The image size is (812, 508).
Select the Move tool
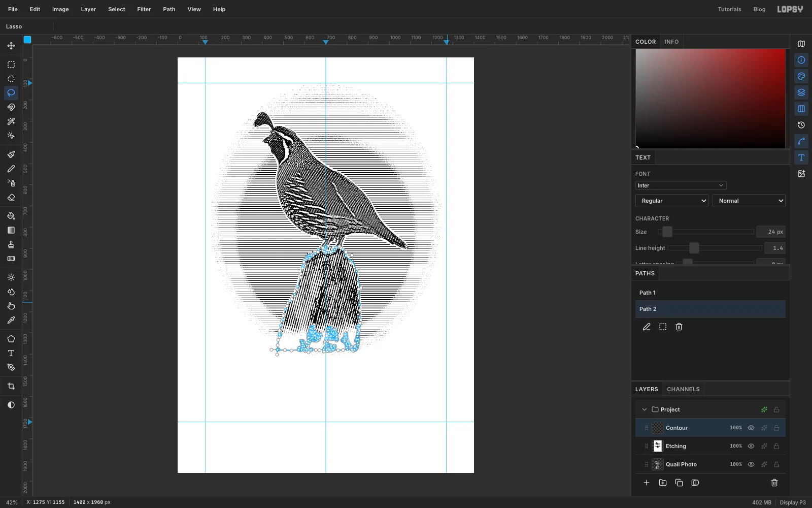click(x=11, y=46)
